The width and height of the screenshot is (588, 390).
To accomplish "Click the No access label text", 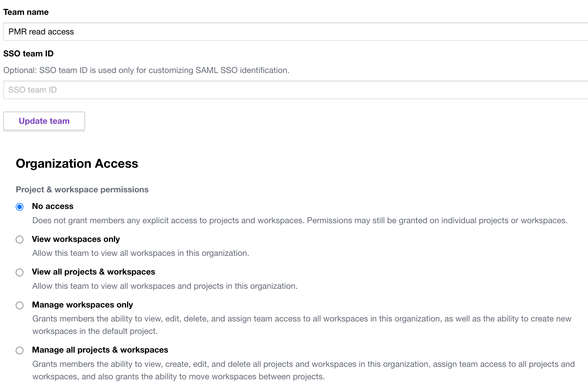I will [x=52, y=206].
